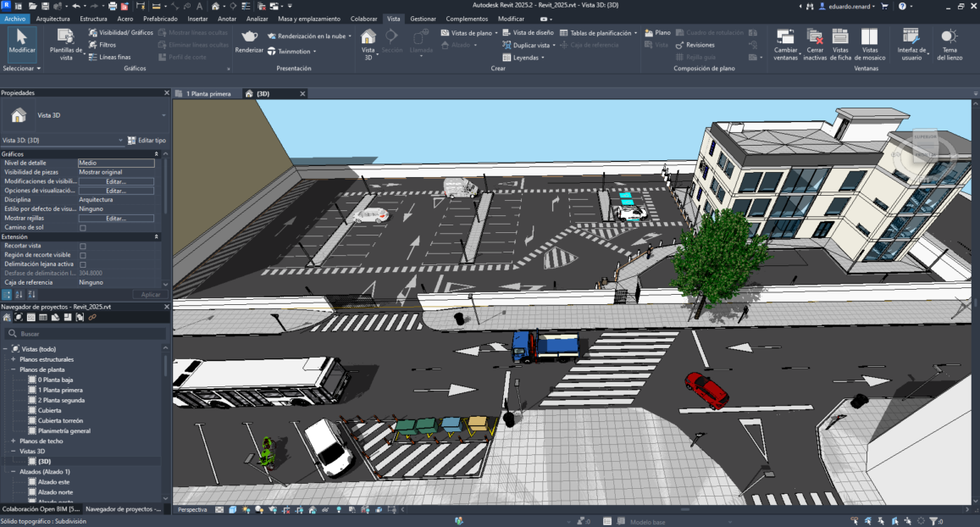Expand the Planos estructurales node
Viewport: 980px width, 527px height.
pyautogui.click(x=14, y=359)
